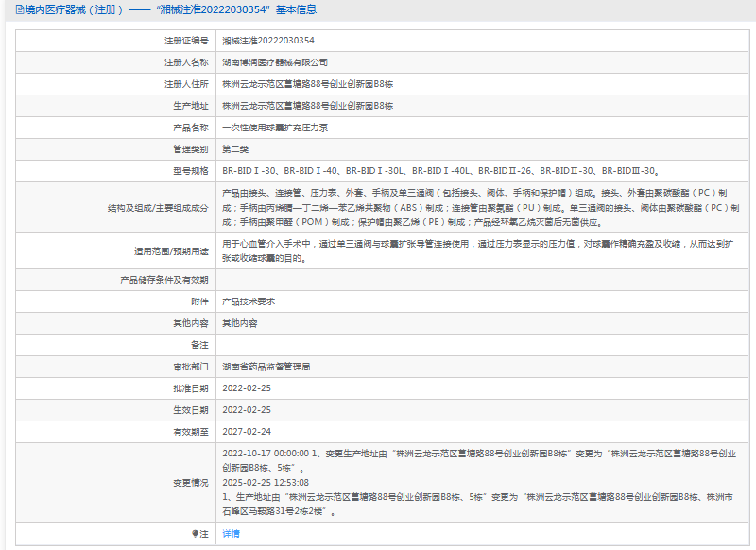756x550 pixels.
Task: Select registration number 湘械注准20222030354 in table
Action: coord(268,41)
